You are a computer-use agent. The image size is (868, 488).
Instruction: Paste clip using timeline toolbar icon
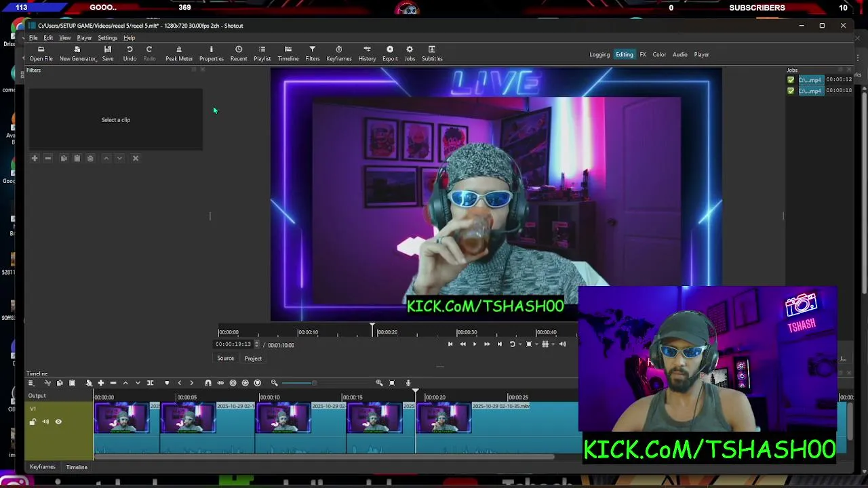[72, 383]
